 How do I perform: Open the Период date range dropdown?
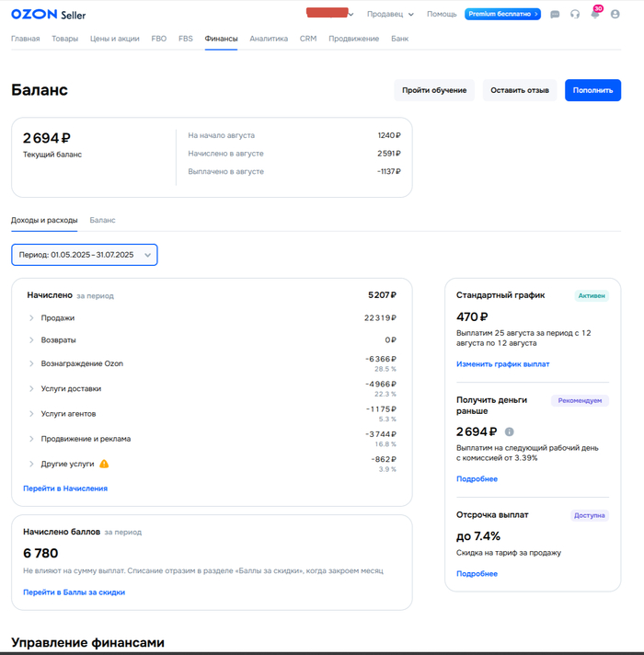coord(85,255)
